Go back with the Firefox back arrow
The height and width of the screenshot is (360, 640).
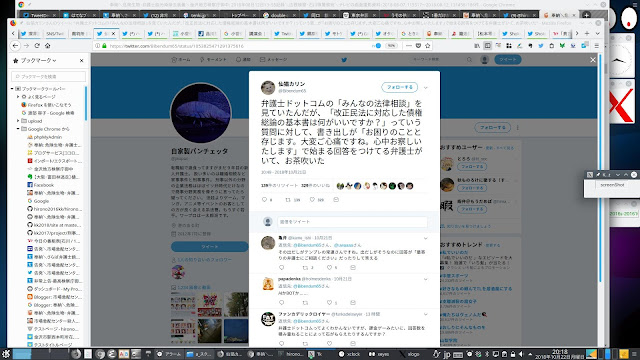pos(15,46)
